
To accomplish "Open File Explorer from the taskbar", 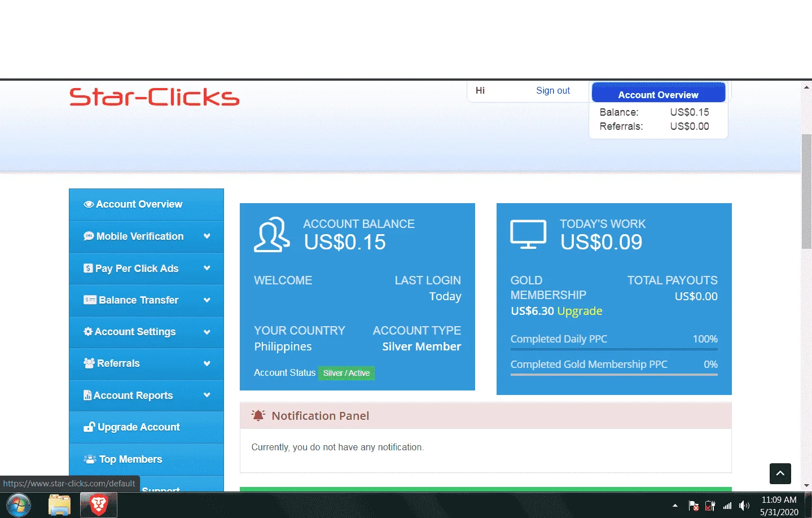I will (x=59, y=505).
